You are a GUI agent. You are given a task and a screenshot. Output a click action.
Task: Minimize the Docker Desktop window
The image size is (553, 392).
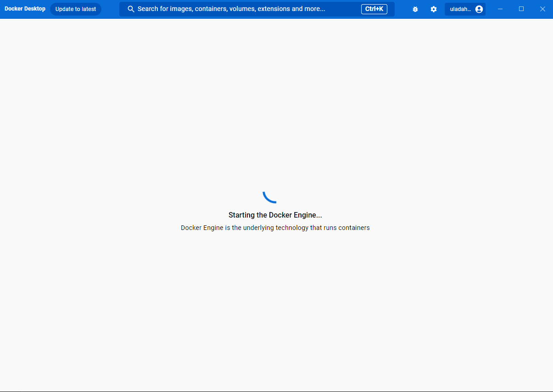pos(500,9)
